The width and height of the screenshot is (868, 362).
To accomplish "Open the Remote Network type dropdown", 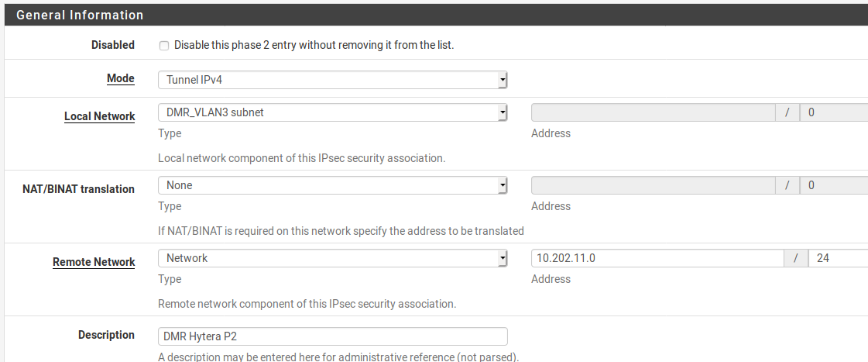I will tap(333, 258).
